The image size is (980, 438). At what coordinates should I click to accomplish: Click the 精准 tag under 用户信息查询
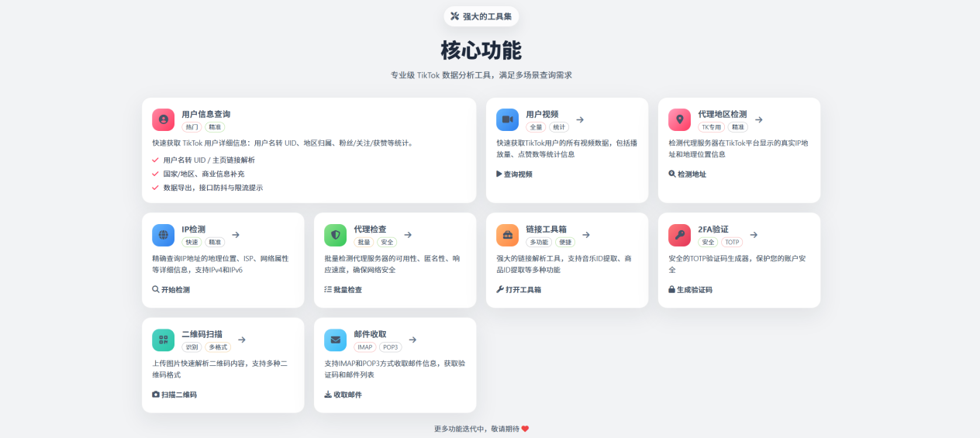click(215, 127)
